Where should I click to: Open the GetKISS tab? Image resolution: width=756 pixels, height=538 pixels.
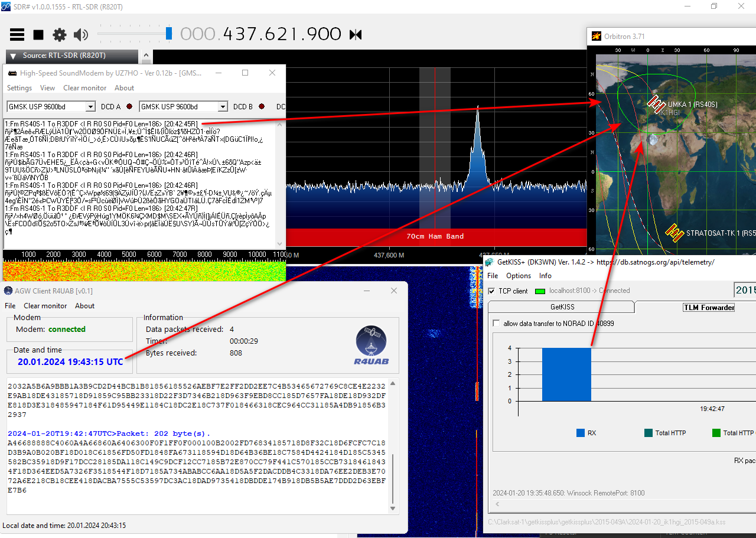click(562, 307)
